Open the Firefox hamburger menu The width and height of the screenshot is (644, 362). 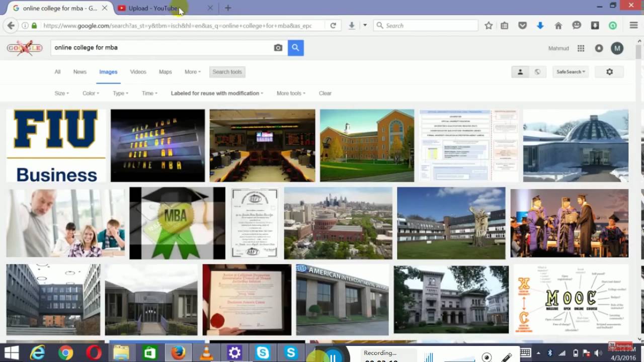(634, 26)
